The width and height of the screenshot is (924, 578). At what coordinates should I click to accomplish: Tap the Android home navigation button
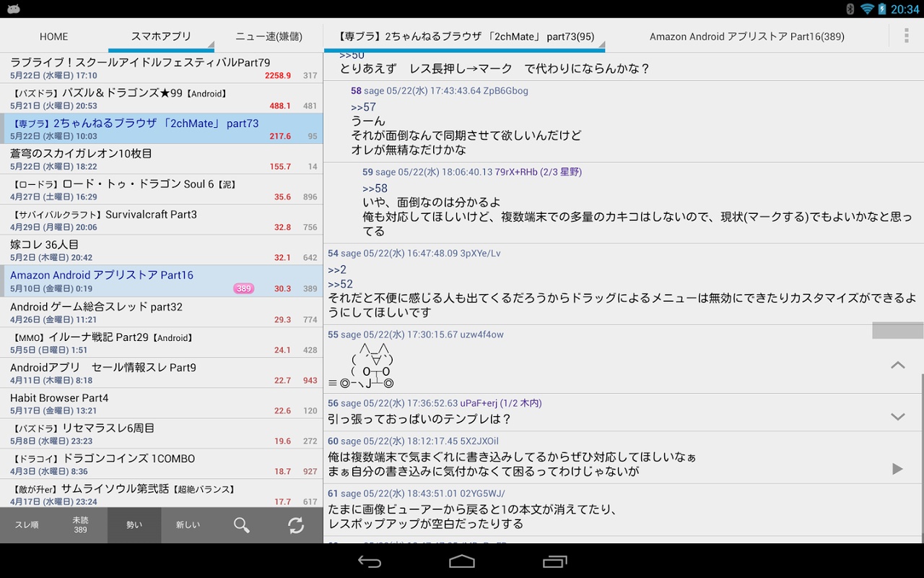pos(462,561)
